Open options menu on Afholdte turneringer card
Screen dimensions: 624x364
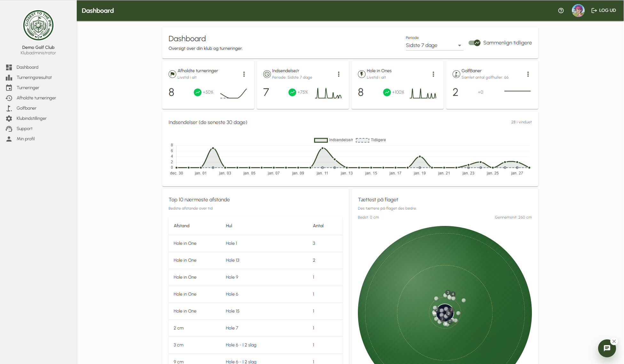(244, 74)
